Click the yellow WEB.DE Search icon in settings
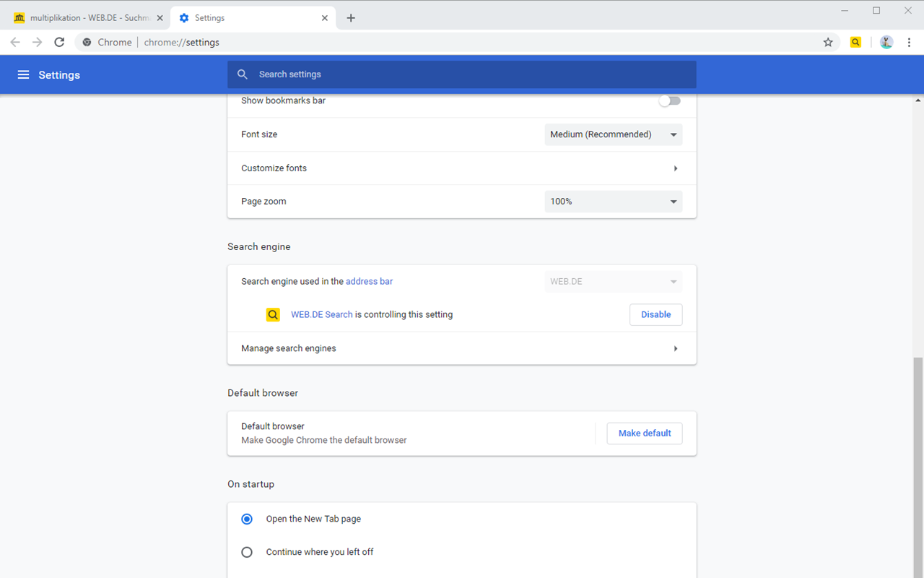This screenshot has width=924, height=578. pos(273,315)
